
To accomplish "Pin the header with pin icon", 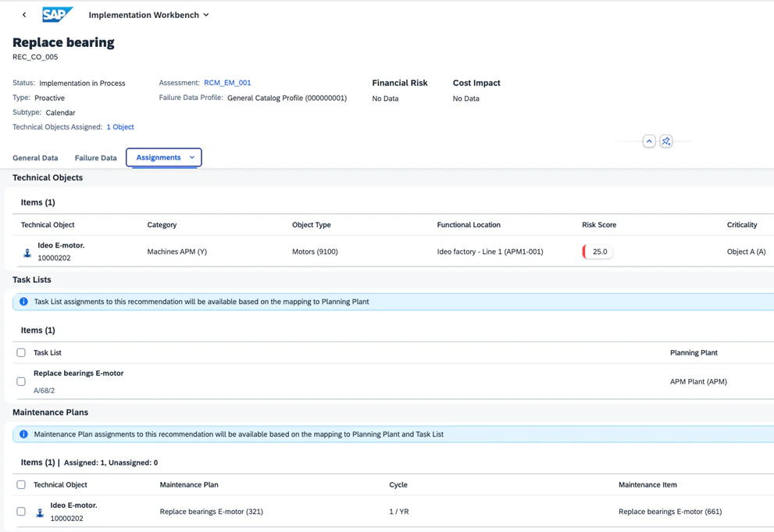I will (x=666, y=141).
